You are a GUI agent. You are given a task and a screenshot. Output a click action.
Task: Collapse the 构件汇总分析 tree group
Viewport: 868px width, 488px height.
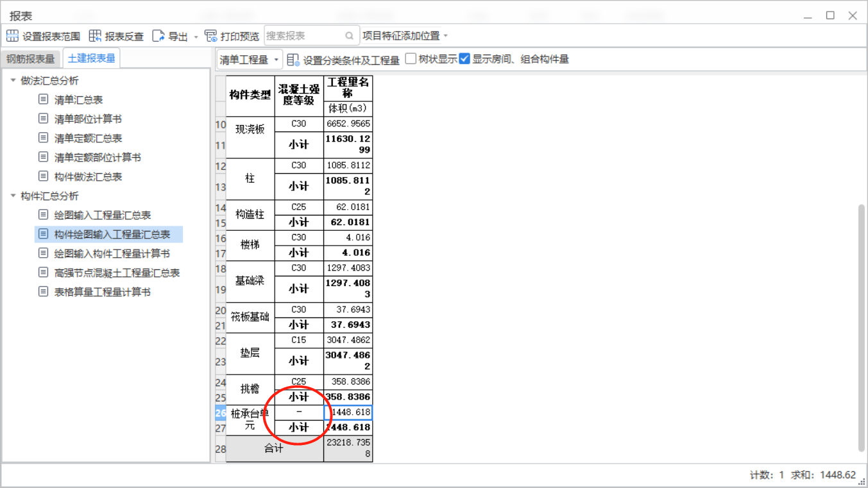[x=13, y=196]
